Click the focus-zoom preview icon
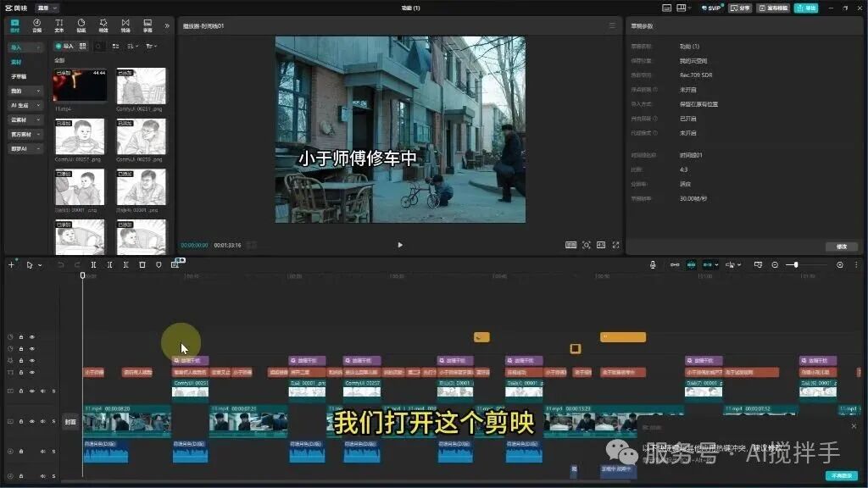868x488 pixels. click(587, 245)
